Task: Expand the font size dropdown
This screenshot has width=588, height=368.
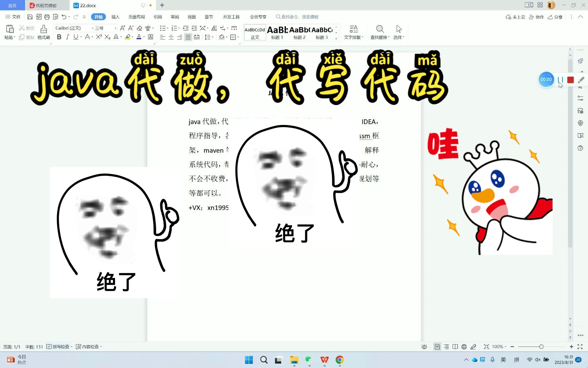Action: (x=115, y=28)
